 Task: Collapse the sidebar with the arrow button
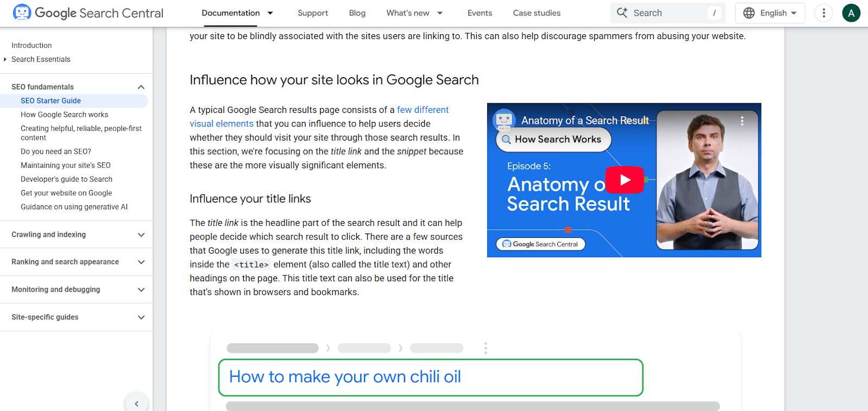pos(137,403)
